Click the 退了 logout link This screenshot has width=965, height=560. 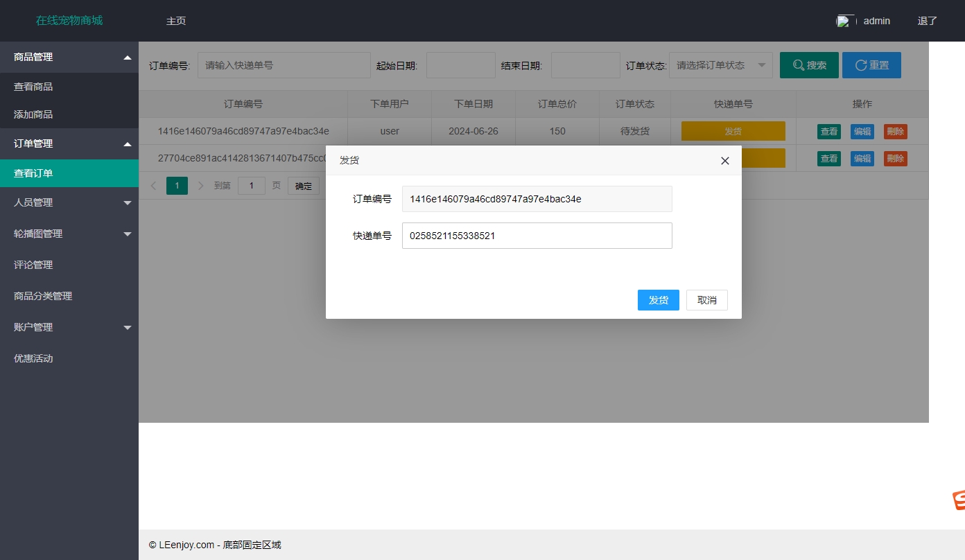[926, 21]
